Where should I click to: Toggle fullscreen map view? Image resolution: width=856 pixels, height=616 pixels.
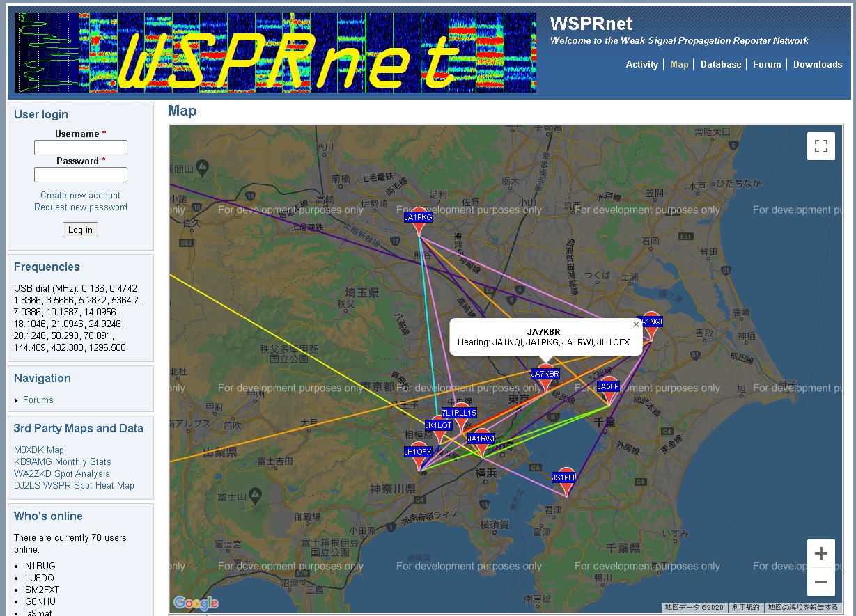click(x=821, y=146)
